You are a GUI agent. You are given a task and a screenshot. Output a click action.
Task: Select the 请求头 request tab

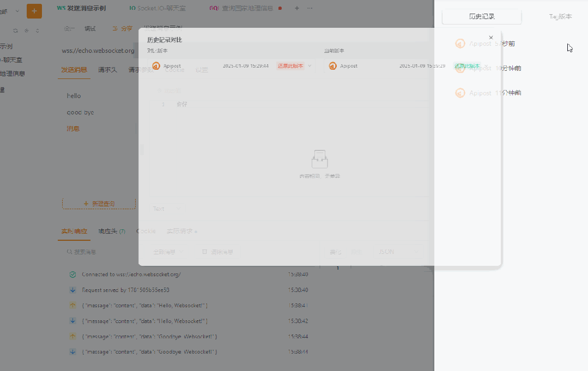click(x=107, y=70)
